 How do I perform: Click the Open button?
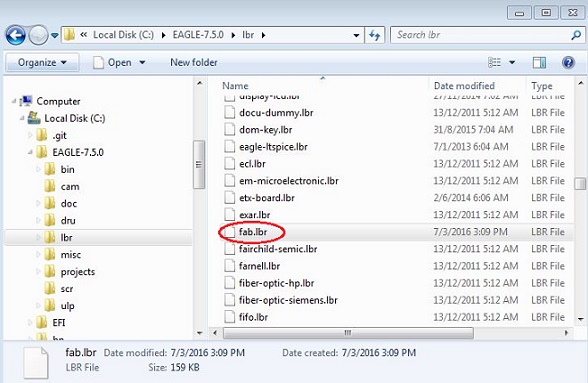pyautogui.click(x=112, y=62)
